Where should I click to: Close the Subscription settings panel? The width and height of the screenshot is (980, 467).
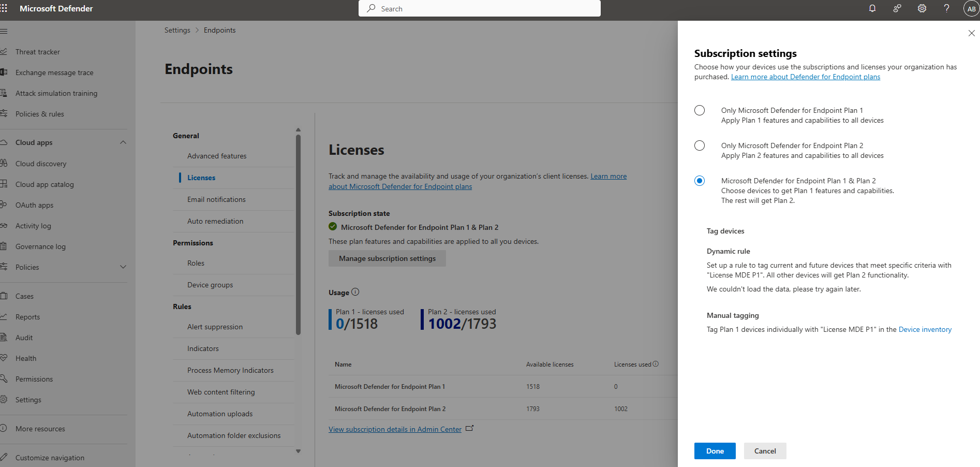click(971, 33)
